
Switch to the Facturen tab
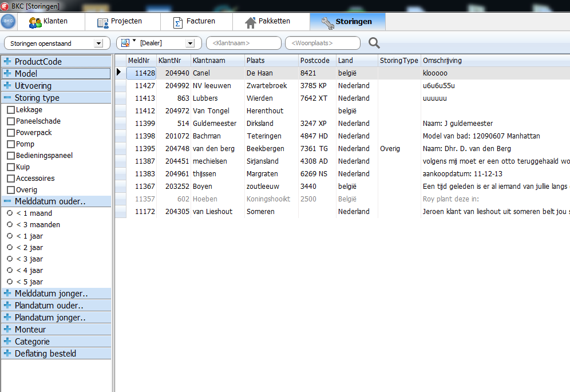200,22
